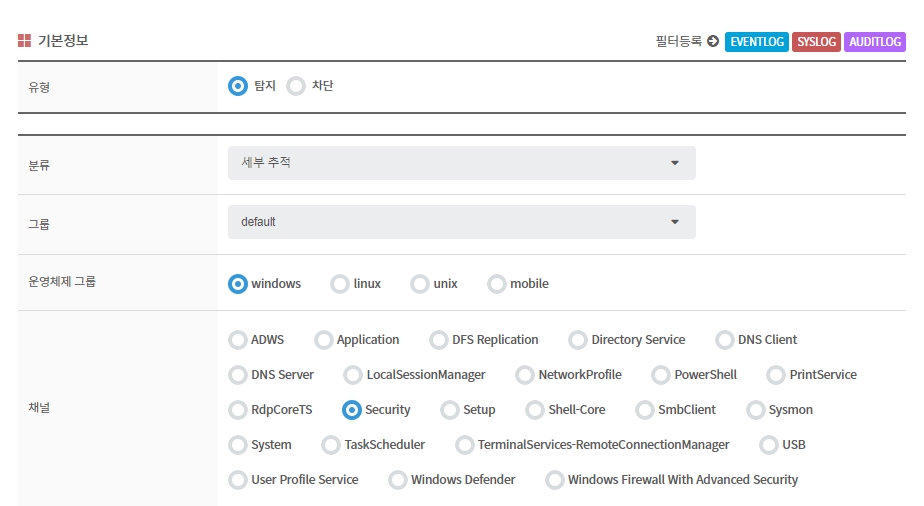Select the PowerShell channel
The height and width of the screenshot is (506, 924).
click(x=661, y=375)
